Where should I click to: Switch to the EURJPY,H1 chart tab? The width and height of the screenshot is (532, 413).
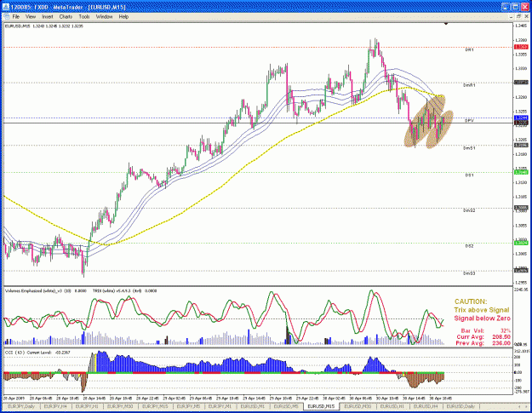87,406
